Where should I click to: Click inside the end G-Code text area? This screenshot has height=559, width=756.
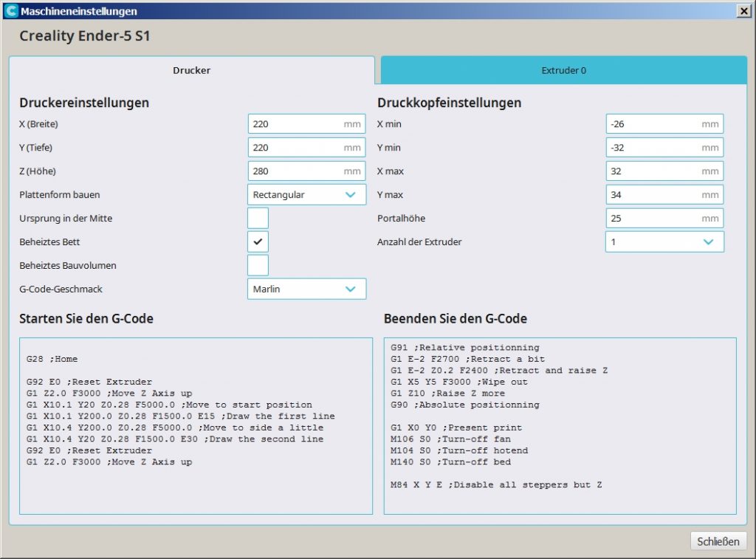560,426
